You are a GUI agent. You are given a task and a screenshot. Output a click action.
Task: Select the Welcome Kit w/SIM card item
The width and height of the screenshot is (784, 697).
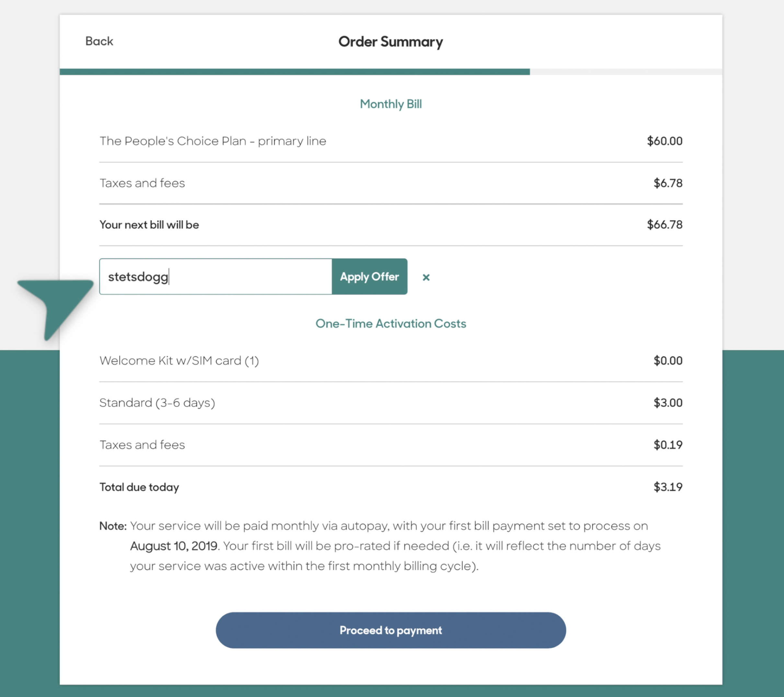click(x=179, y=360)
